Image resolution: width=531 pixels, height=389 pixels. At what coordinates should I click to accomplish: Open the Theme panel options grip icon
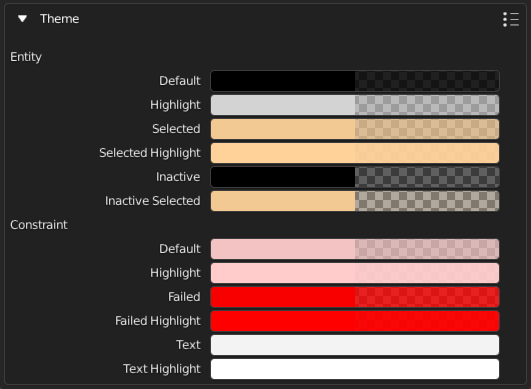[x=511, y=19]
